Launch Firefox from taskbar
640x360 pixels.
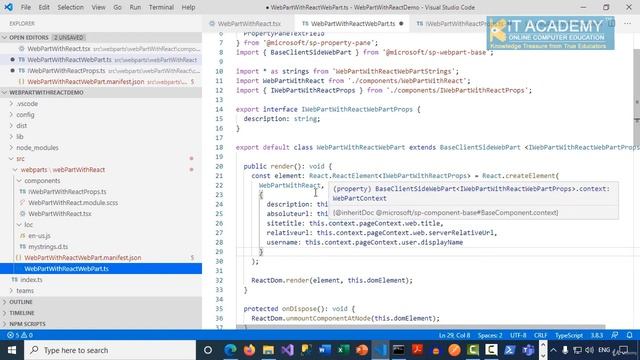click(x=249, y=350)
